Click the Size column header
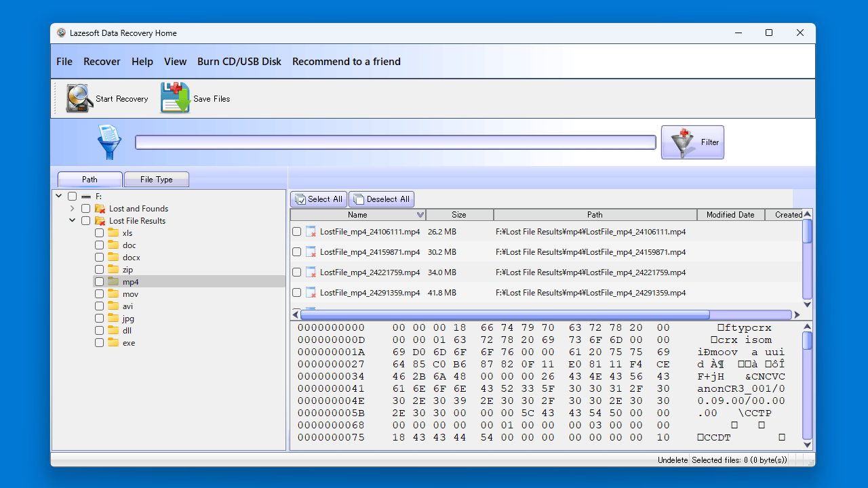The width and height of the screenshot is (868, 488). click(460, 215)
